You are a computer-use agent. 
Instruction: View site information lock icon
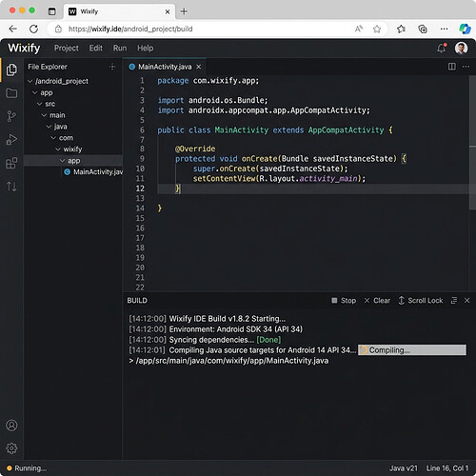pyautogui.click(x=58, y=29)
